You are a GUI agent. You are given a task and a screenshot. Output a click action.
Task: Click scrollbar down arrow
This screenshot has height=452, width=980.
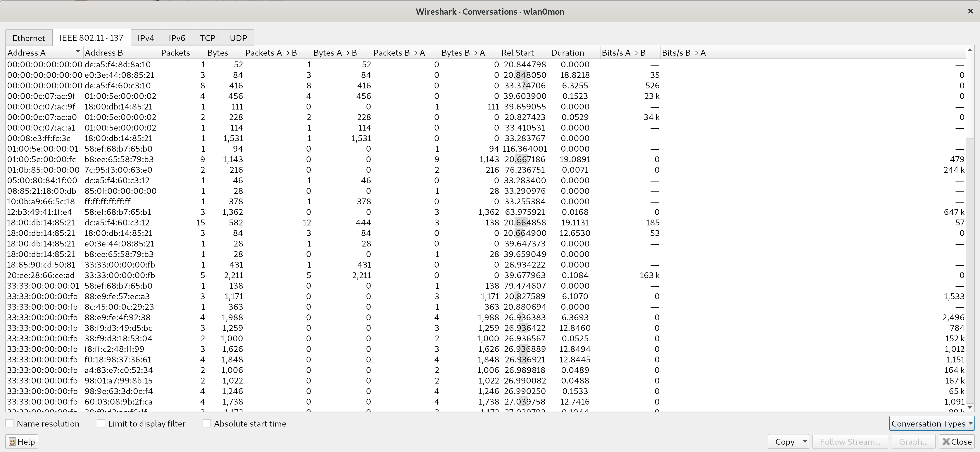[x=970, y=407]
